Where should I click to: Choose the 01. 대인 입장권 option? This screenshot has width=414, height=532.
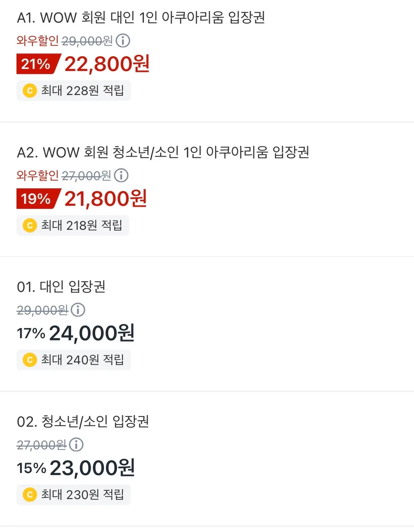pos(207,324)
